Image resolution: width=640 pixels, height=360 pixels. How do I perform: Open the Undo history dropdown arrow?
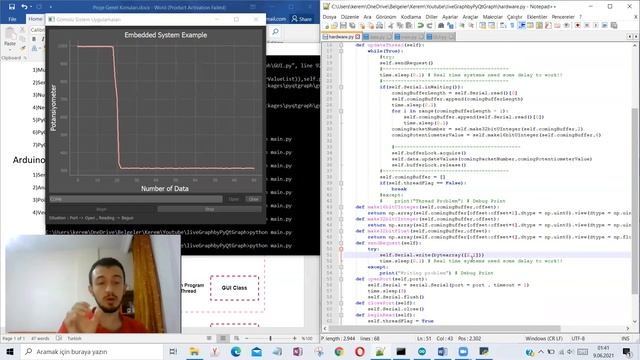31,7
